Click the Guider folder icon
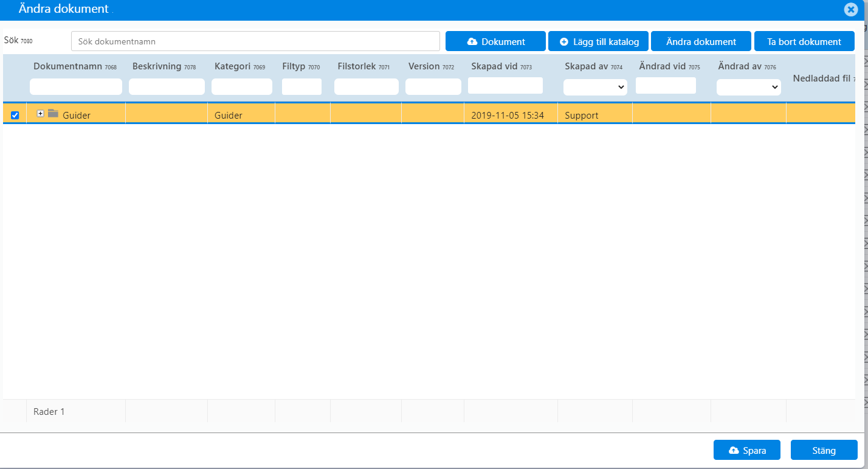868x469 pixels. click(x=53, y=113)
